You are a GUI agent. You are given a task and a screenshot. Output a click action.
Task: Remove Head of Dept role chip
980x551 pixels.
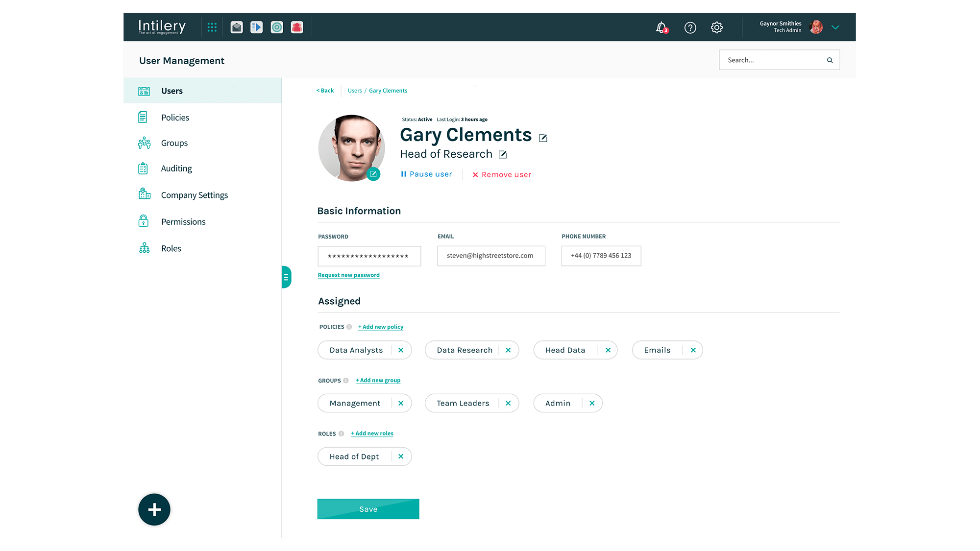pyautogui.click(x=401, y=456)
